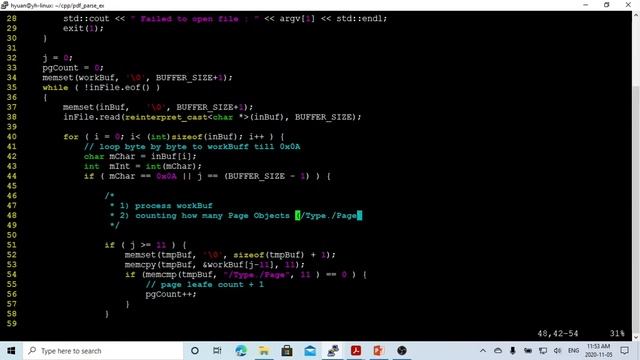Click 'page leafe count + 1' comment
Viewport: 640px width, 360px height.
click(x=212, y=284)
